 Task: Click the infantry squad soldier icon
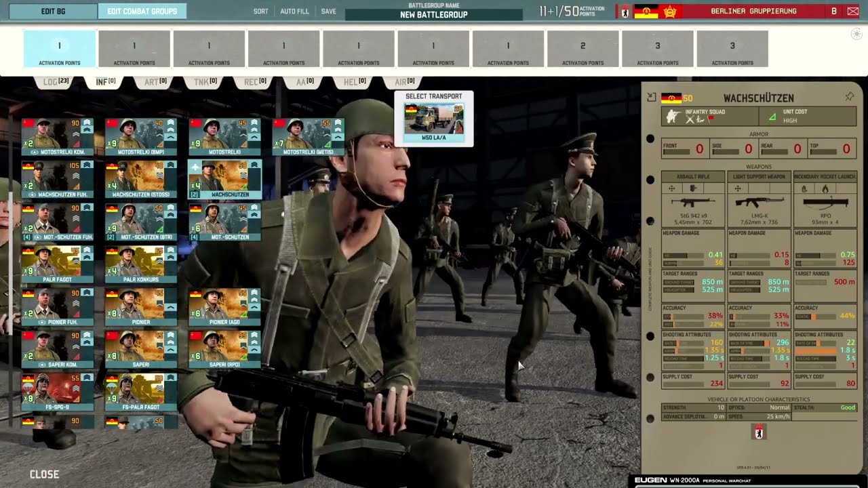(673, 117)
